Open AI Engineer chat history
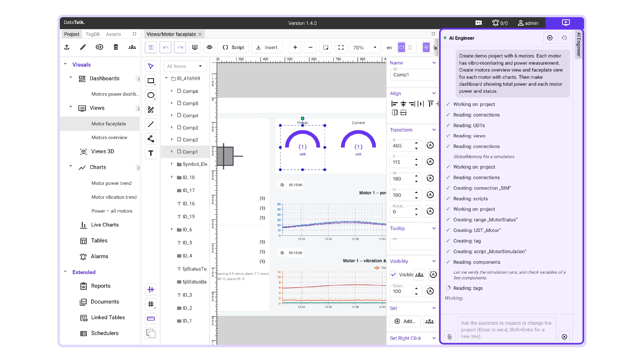The image size is (644, 362). 564,38
